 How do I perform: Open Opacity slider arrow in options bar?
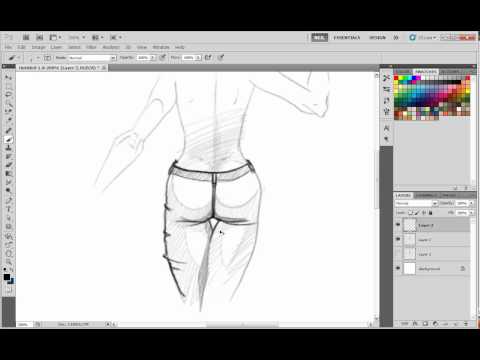coord(153,58)
